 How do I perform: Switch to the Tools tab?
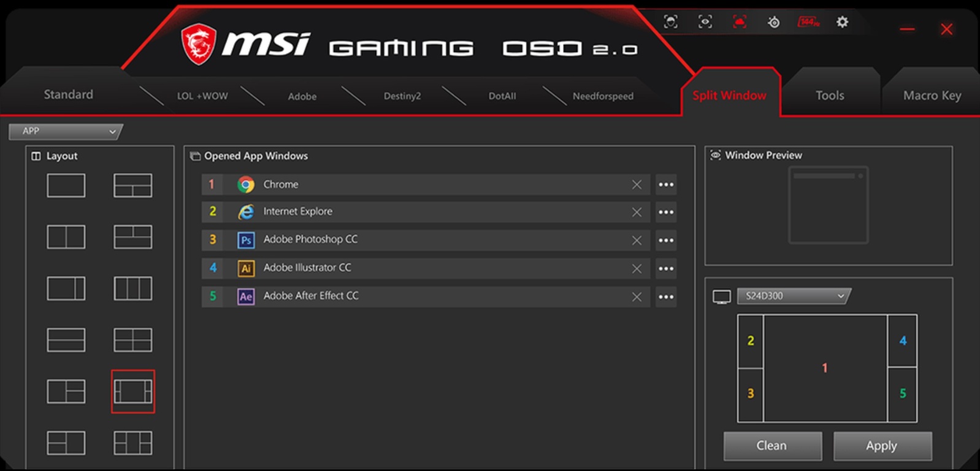(x=830, y=95)
